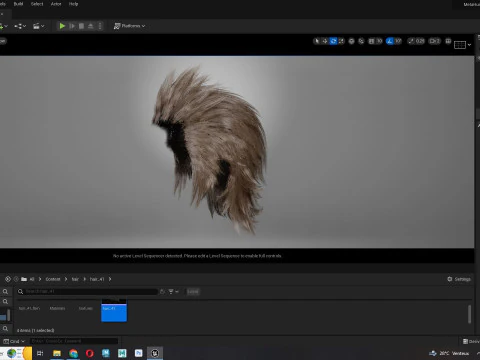Toggle world/local coordinate space globe
Image resolution: width=480 pixels, height=360 pixels.
point(351,41)
